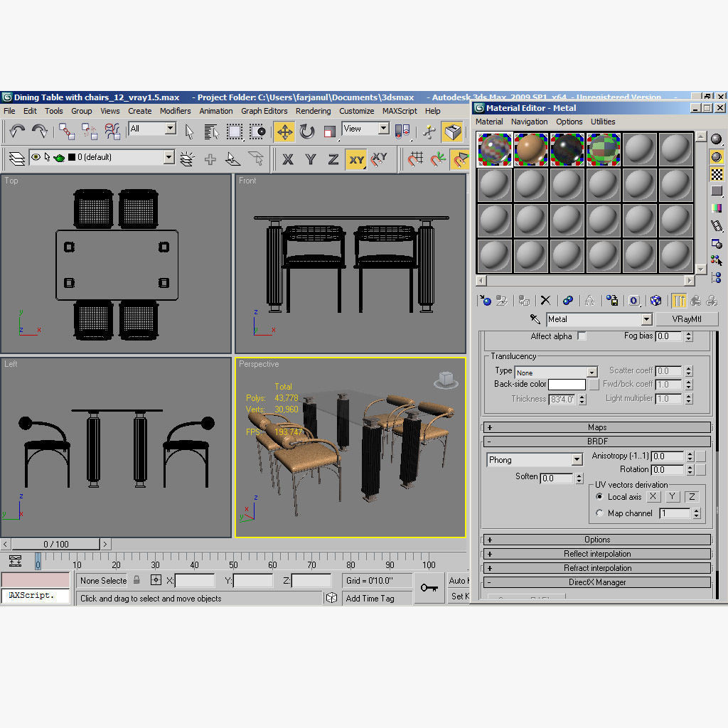Screen dimensions: 728x728
Task: Click the Undo arrow icon
Action: tap(17, 132)
